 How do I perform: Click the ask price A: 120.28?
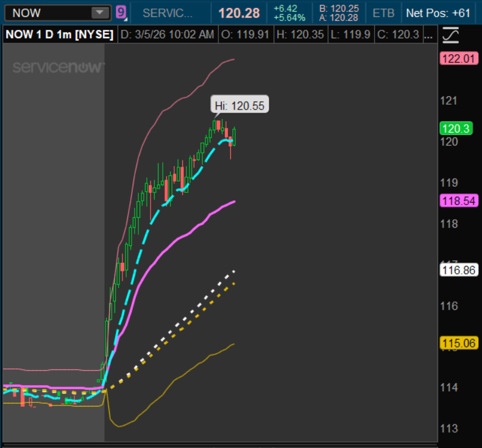click(339, 18)
